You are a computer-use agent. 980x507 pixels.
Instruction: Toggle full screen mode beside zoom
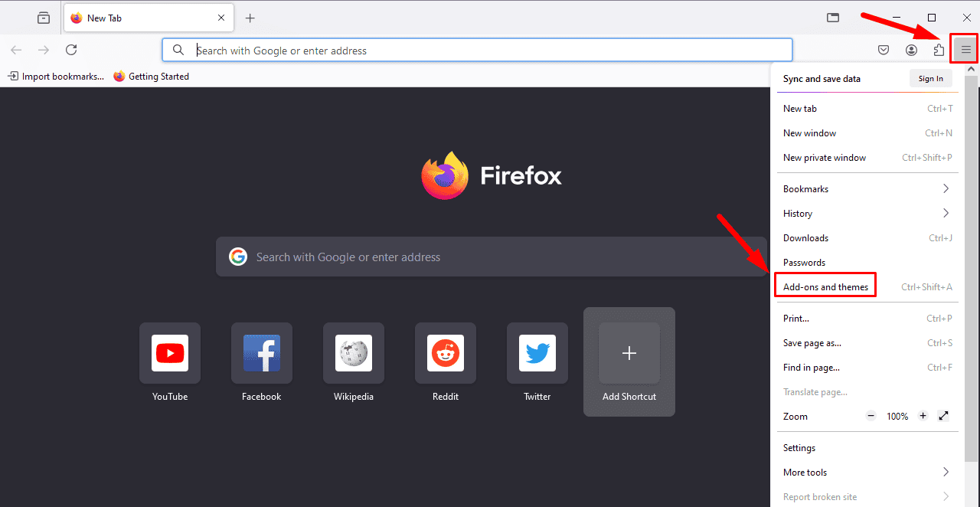(x=944, y=416)
